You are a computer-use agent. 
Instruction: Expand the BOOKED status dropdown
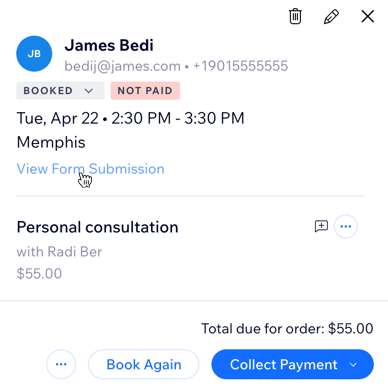point(60,91)
